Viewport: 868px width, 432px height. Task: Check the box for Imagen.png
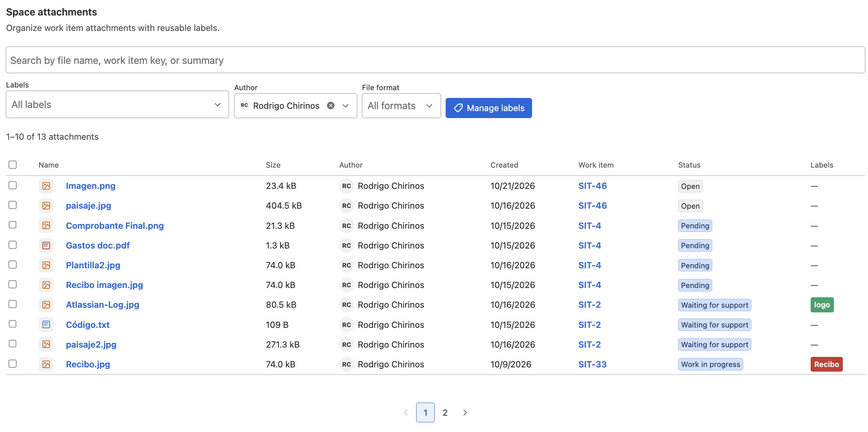point(13,185)
